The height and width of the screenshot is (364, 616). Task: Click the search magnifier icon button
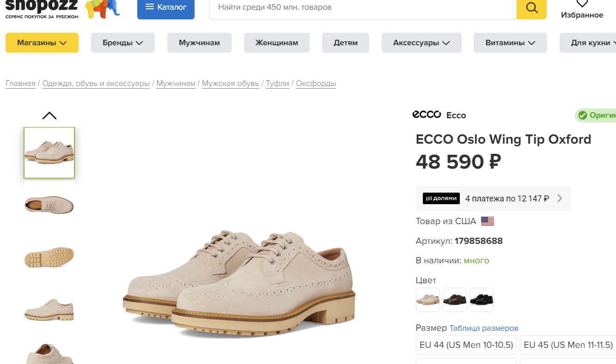pyautogui.click(x=531, y=8)
